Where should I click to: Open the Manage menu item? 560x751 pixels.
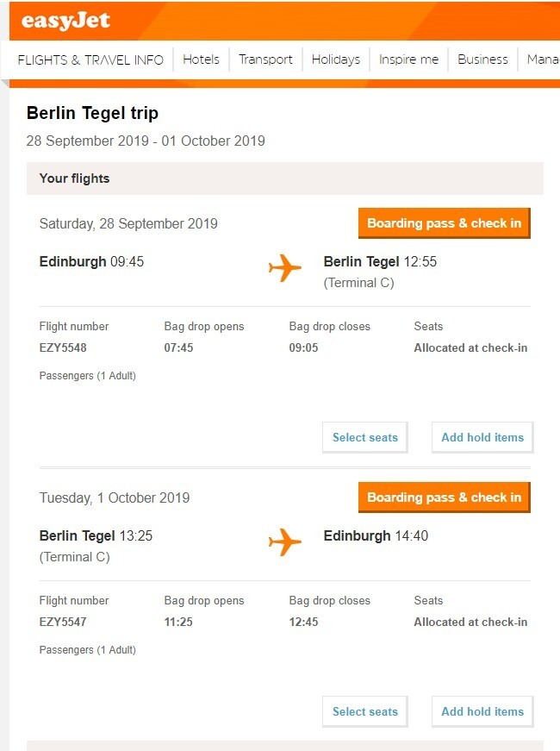point(543,59)
